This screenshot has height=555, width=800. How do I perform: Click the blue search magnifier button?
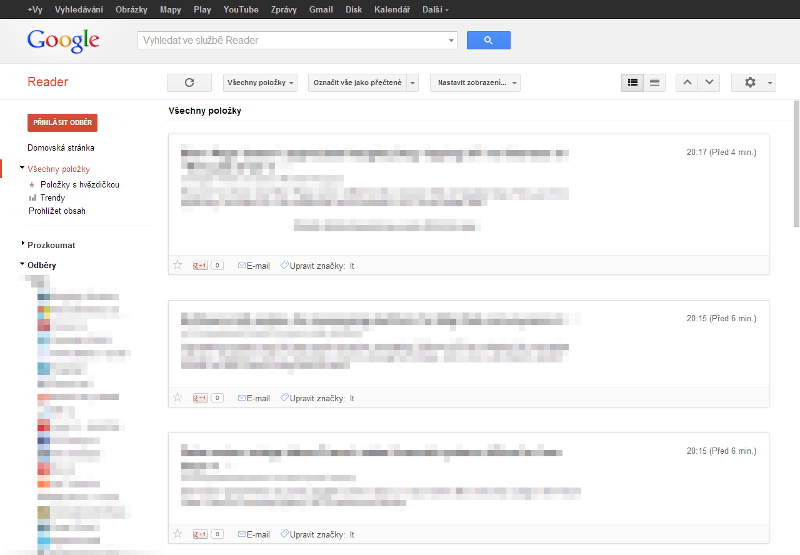[x=488, y=40]
